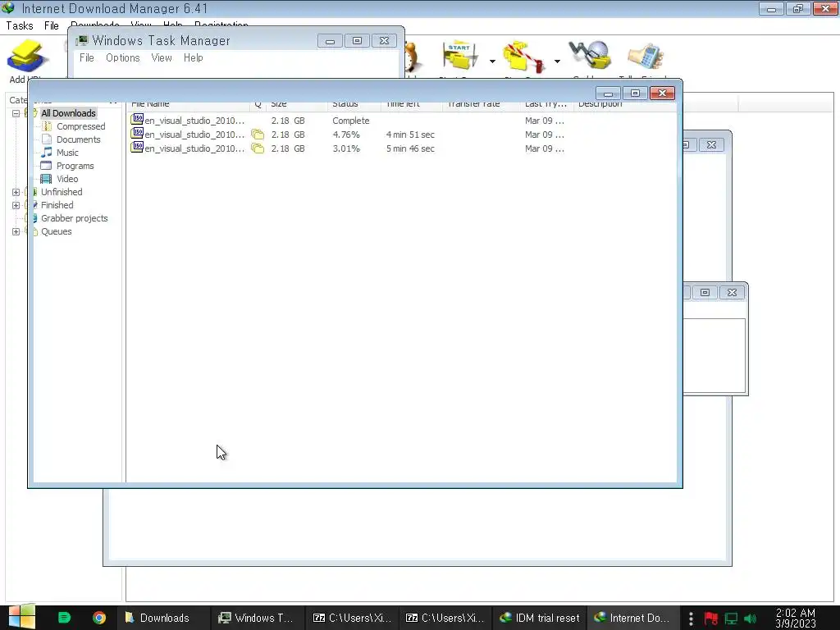Click the Video film icon
The height and width of the screenshot is (630, 840).
pos(47,179)
